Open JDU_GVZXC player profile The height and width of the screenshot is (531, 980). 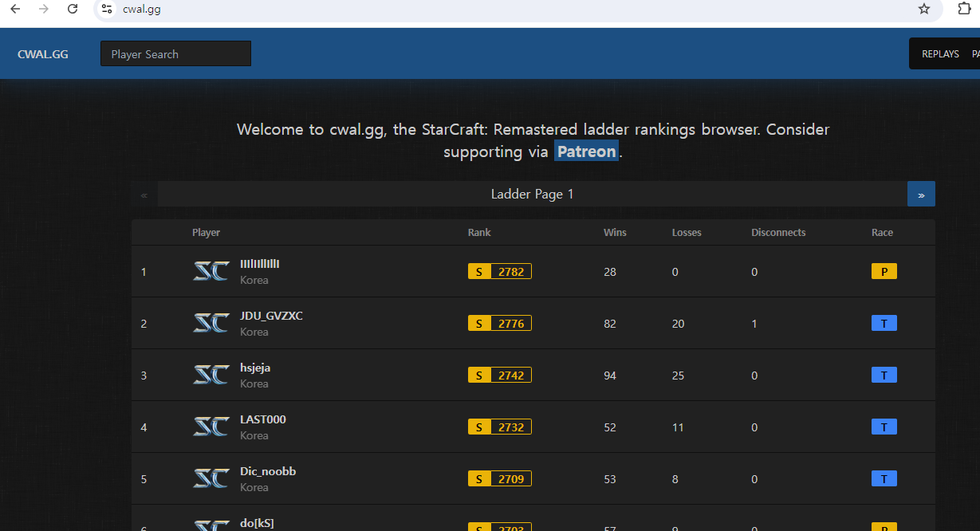[x=271, y=316]
